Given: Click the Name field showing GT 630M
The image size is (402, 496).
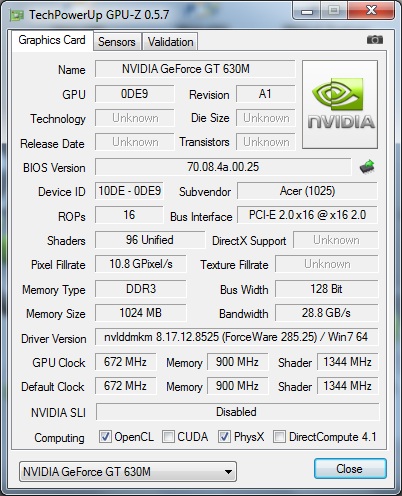Looking at the screenshot, I should [195, 69].
